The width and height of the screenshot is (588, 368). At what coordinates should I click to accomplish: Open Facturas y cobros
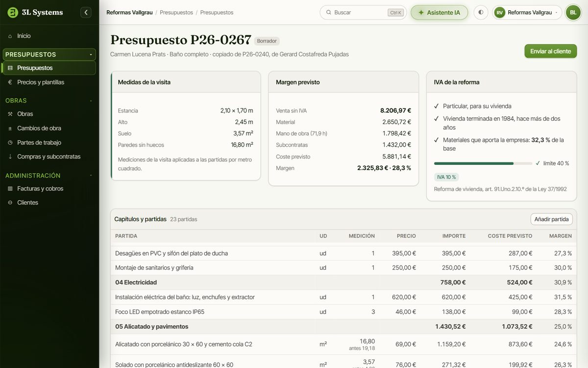tap(49, 188)
